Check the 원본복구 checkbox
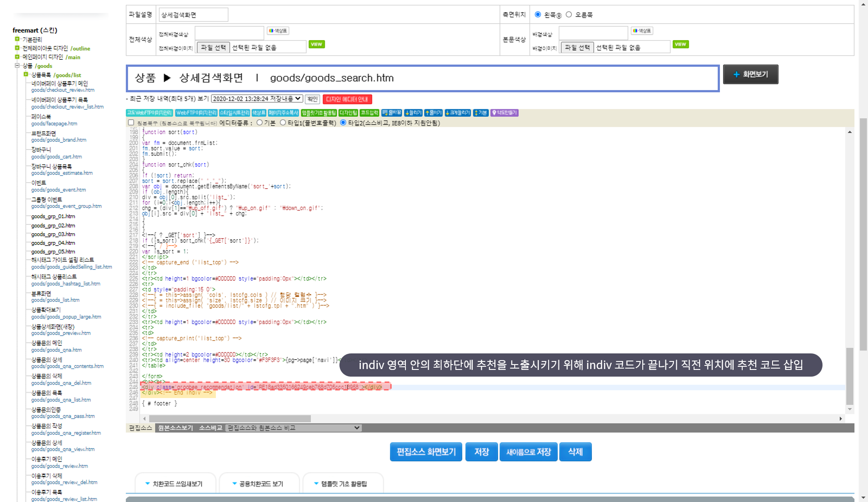Viewport: 868px width, 502px height. [131, 123]
